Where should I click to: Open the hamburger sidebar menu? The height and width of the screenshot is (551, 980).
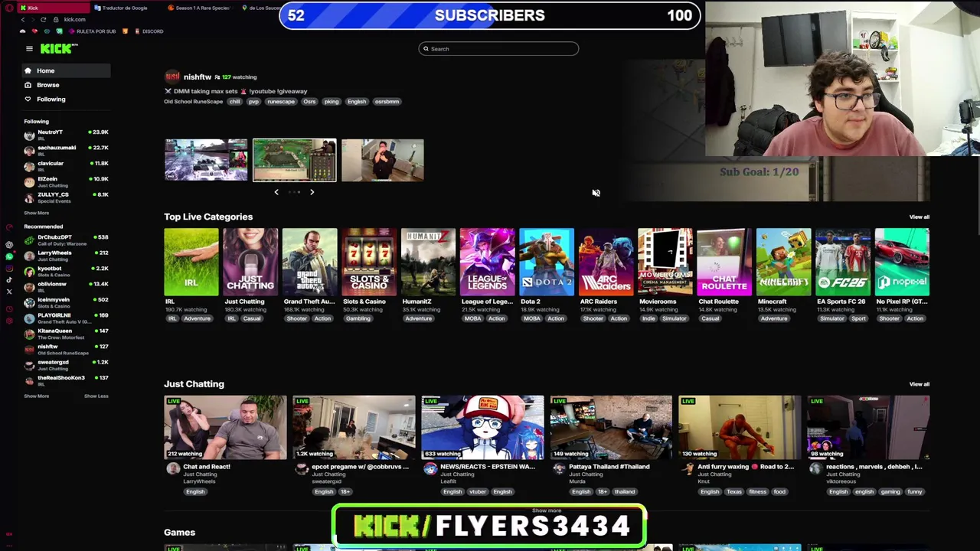[x=29, y=49]
